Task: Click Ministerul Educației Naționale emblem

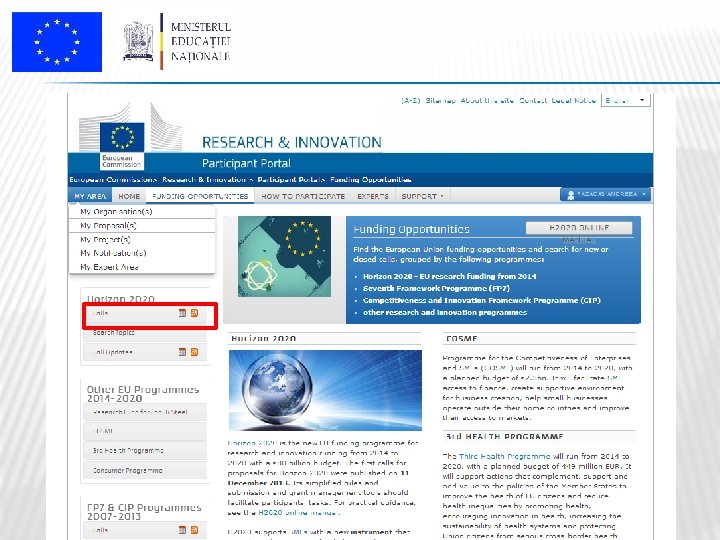Action: coord(138,41)
